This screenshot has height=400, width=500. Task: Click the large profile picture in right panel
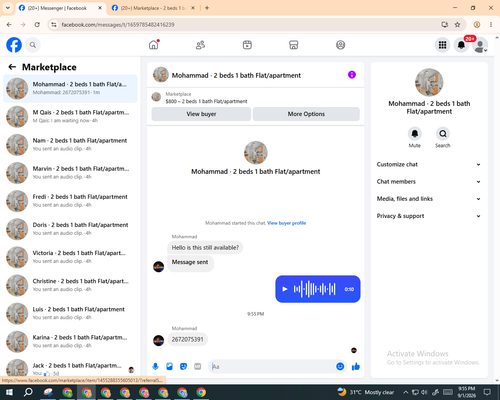[x=429, y=82]
